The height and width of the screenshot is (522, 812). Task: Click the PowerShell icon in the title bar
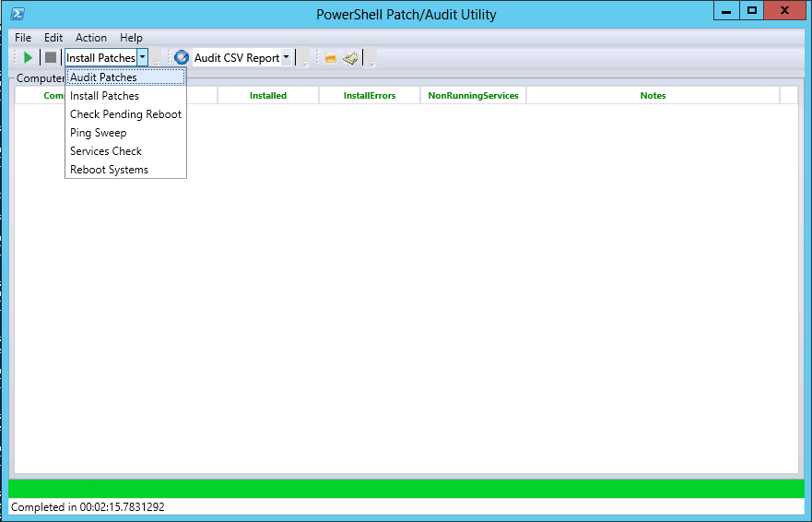[x=17, y=14]
